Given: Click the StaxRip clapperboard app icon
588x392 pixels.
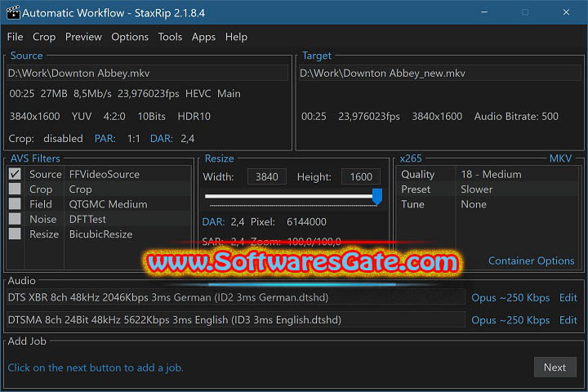Looking at the screenshot, I should [13, 12].
